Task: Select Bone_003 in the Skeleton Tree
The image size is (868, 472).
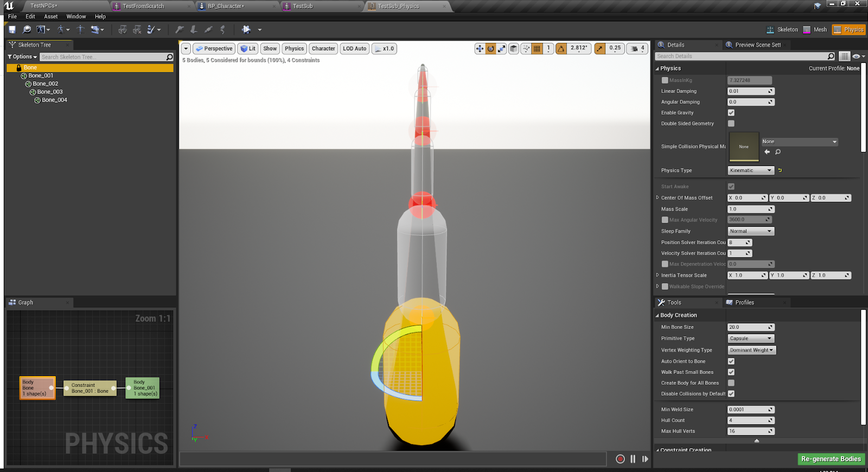Action: [x=50, y=92]
